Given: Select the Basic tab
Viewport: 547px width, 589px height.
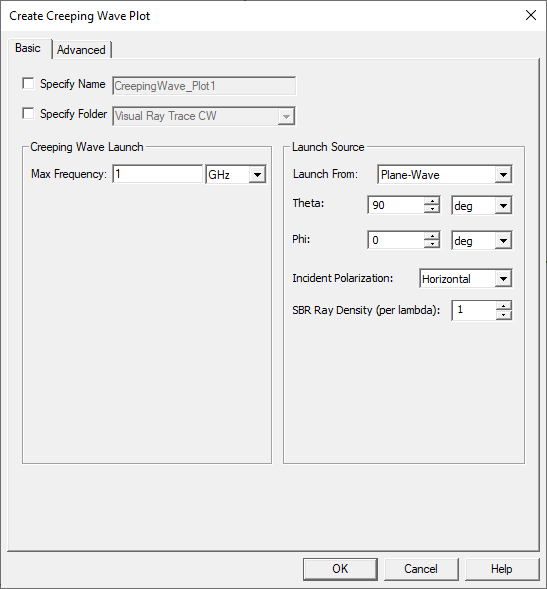Looking at the screenshot, I should 28,48.
